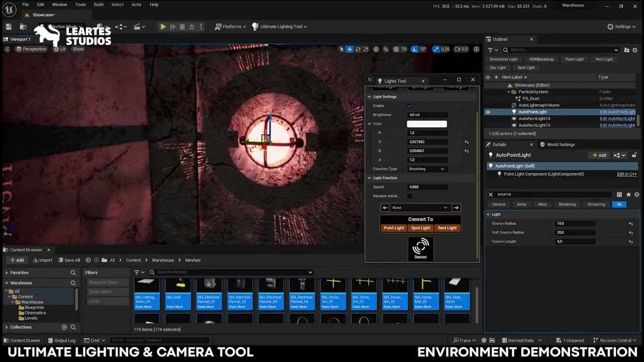
Task: Reset the G color value to default
Action: click(466, 142)
